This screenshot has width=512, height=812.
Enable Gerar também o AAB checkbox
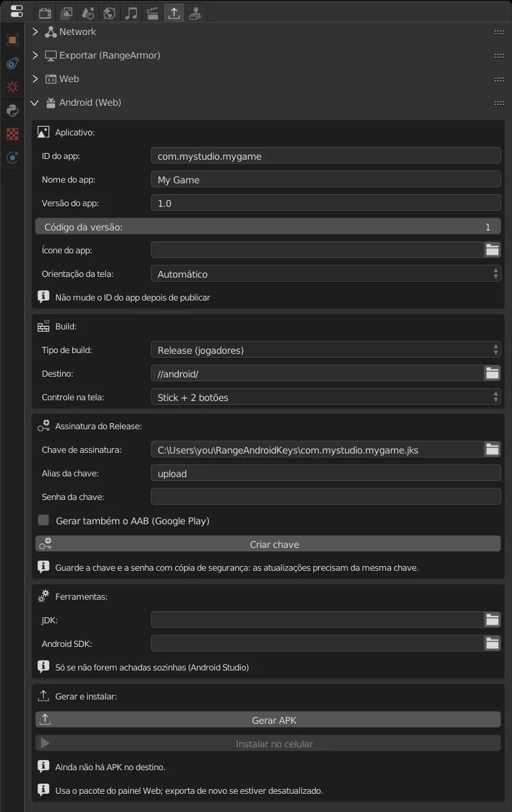tap(44, 520)
